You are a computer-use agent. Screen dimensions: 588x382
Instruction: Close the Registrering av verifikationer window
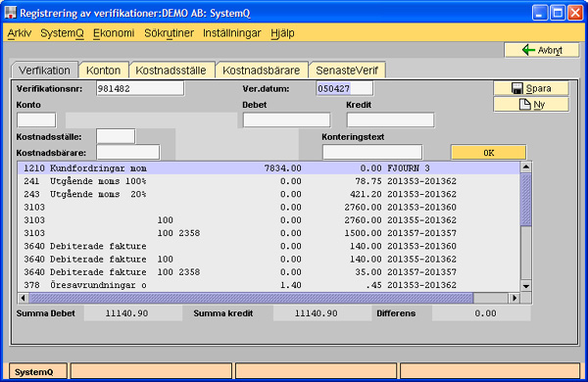[x=575, y=13]
